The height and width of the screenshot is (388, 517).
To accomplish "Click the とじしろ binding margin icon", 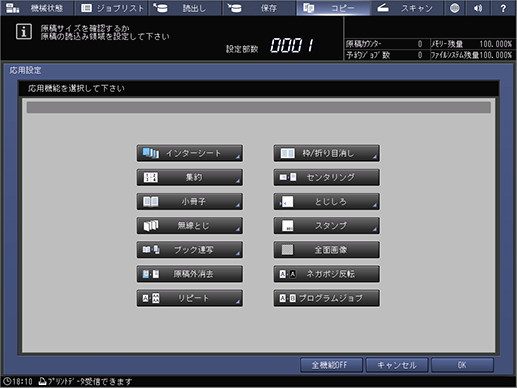I will click(287, 202).
